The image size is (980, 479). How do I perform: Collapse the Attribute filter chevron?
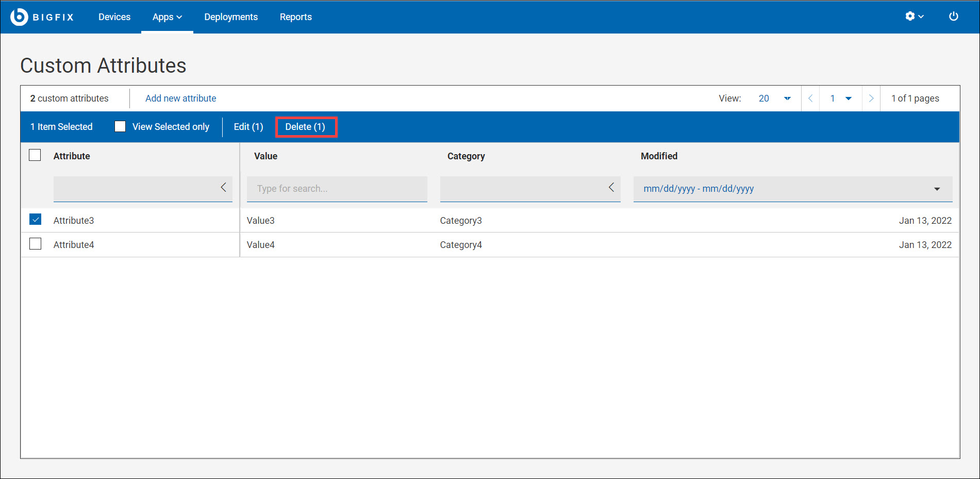pyautogui.click(x=223, y=188)
